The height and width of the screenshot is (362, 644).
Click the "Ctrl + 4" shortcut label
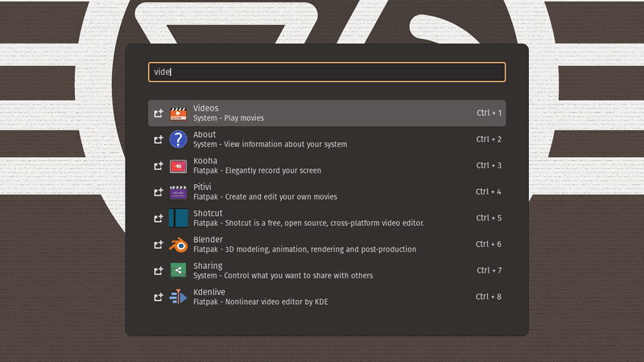click(489, 191)
